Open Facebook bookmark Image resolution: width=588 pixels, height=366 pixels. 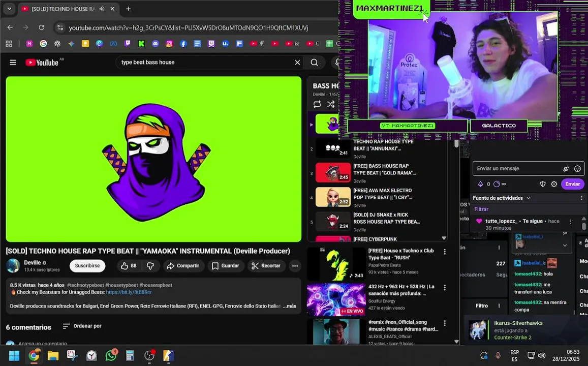183,44
